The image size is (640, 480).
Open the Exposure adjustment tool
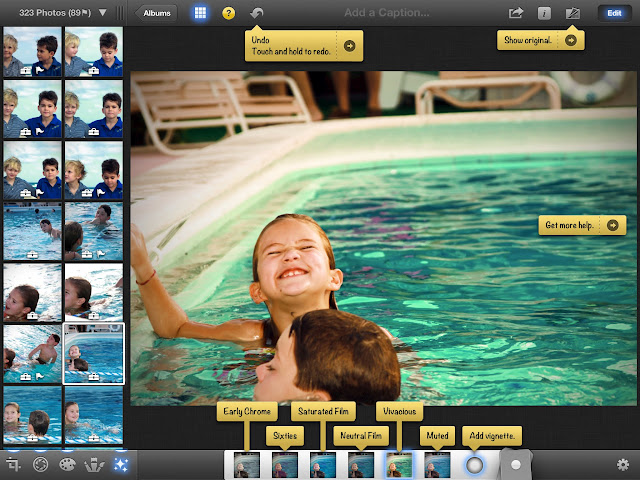(x=41, y=465)
